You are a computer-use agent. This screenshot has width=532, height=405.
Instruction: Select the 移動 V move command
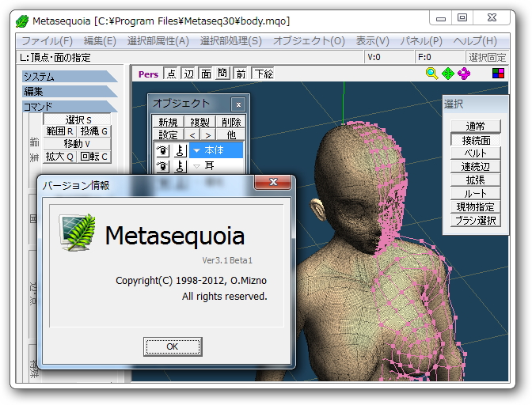77,144
